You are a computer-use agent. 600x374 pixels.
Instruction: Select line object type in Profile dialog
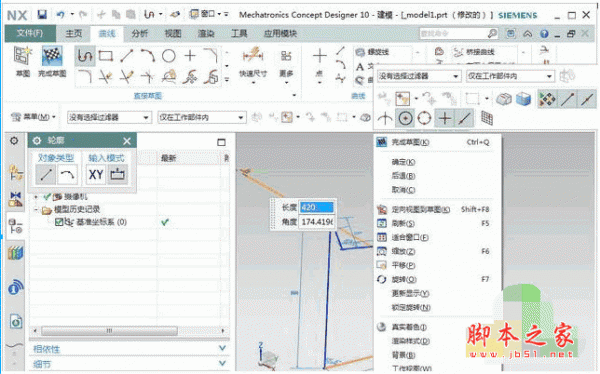[x=46, y=175]
